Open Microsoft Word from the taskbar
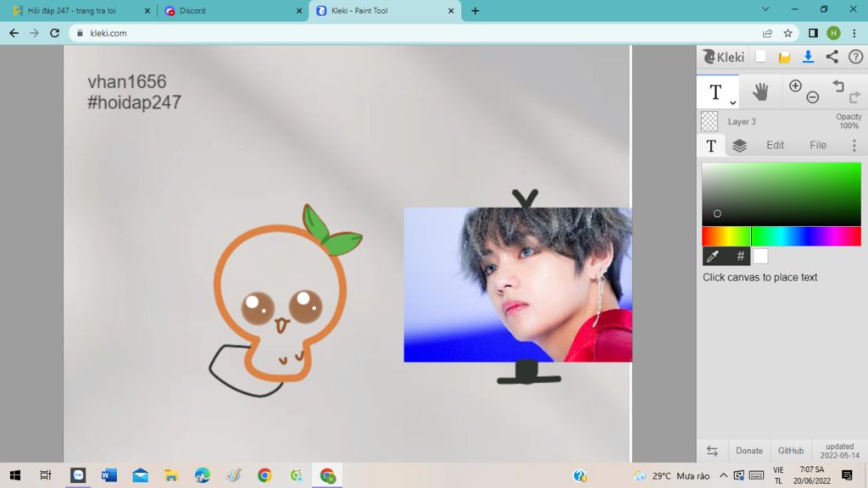The height and width of the screenshot is (488, 868). [109, 475]
